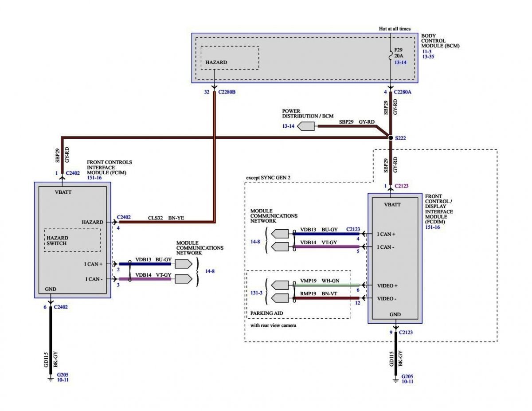Open the G205 ground reference under FCIM
This screenshot has height=411, width=532.
63,375
